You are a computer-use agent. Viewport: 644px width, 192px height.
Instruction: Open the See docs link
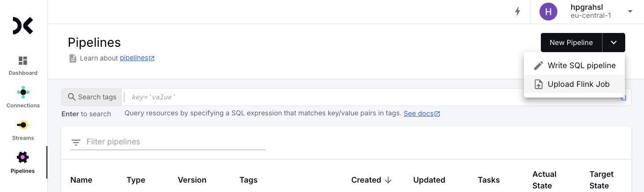(x=422, y=114)
